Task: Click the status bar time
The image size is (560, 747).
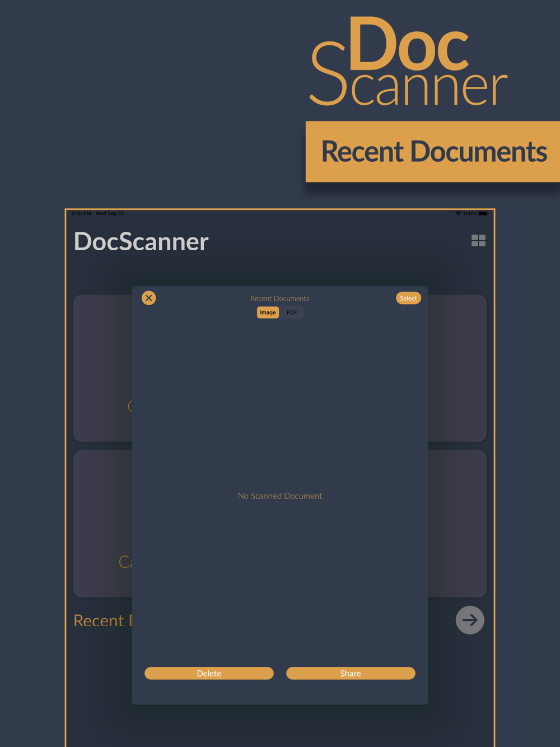Action: 81,213
